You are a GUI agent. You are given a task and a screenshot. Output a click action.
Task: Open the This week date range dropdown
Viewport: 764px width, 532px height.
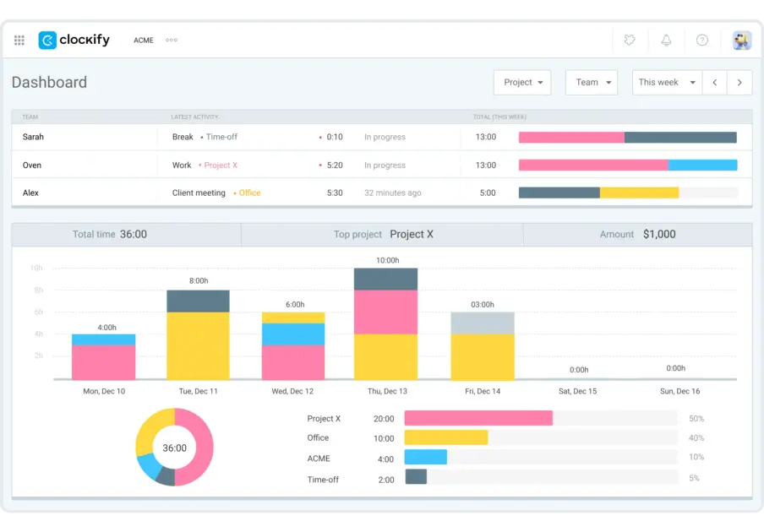(x=667, y=82)
